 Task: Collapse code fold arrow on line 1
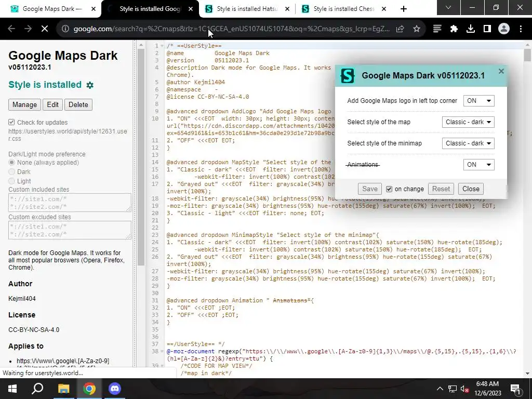pyautogui.click(x=162, y=46)
